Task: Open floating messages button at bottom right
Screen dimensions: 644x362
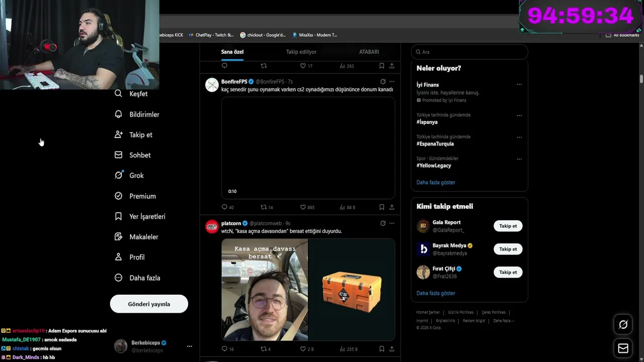Action: (x=623, y=348)
